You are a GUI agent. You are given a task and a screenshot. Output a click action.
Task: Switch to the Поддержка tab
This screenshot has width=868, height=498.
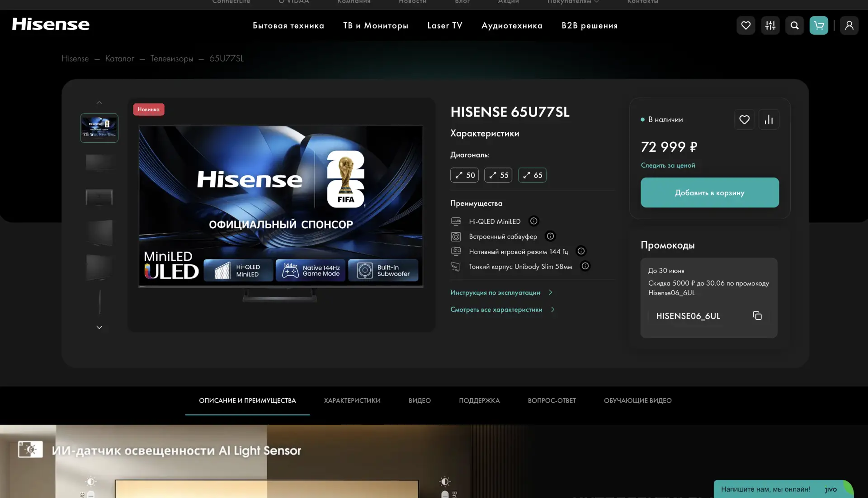[x=479, y=401]
